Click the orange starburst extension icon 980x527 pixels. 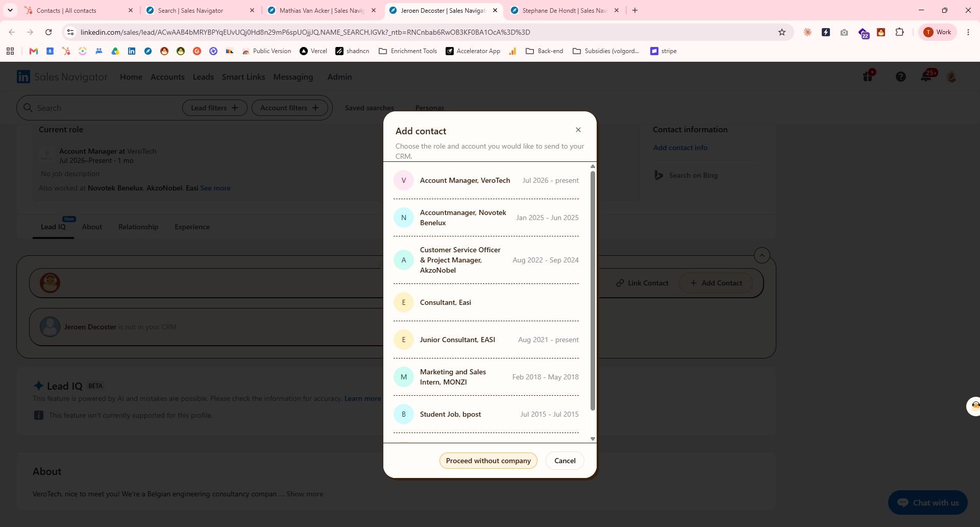pos(807,32)
